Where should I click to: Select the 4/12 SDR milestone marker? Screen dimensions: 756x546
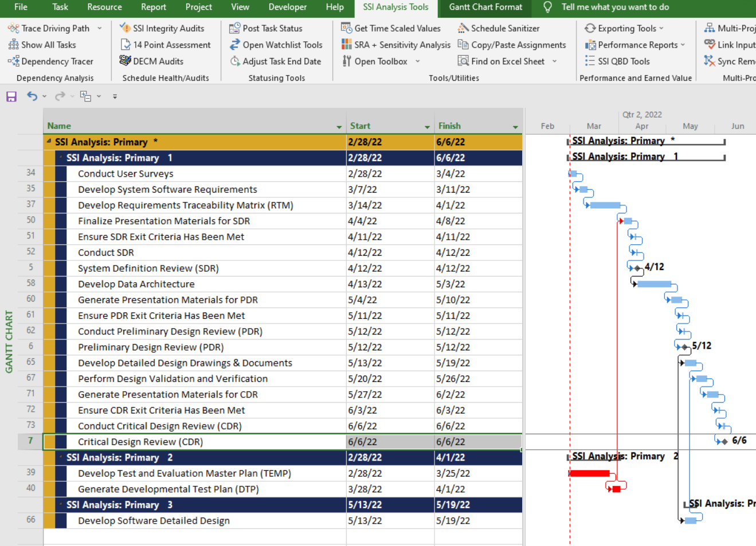click(x=637, y=268)
